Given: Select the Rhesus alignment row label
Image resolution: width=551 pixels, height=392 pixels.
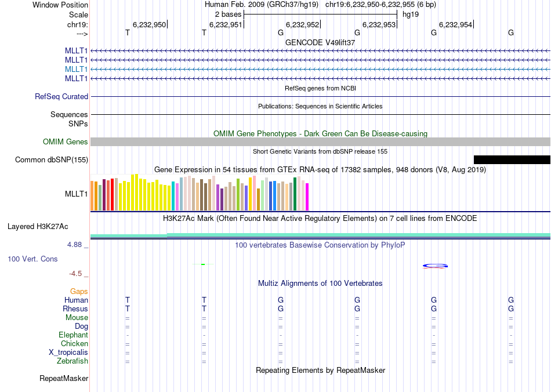Looking at the screenshot, I should [75, 308].
